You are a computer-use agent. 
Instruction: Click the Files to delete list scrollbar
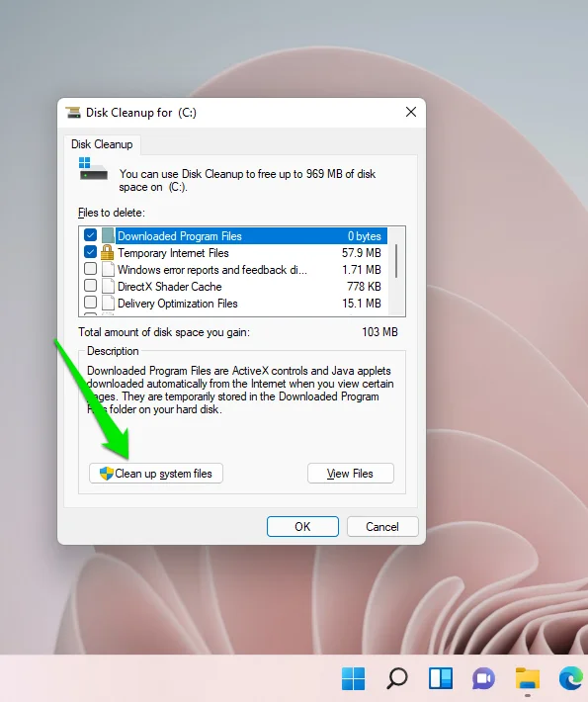pos(396,261)
